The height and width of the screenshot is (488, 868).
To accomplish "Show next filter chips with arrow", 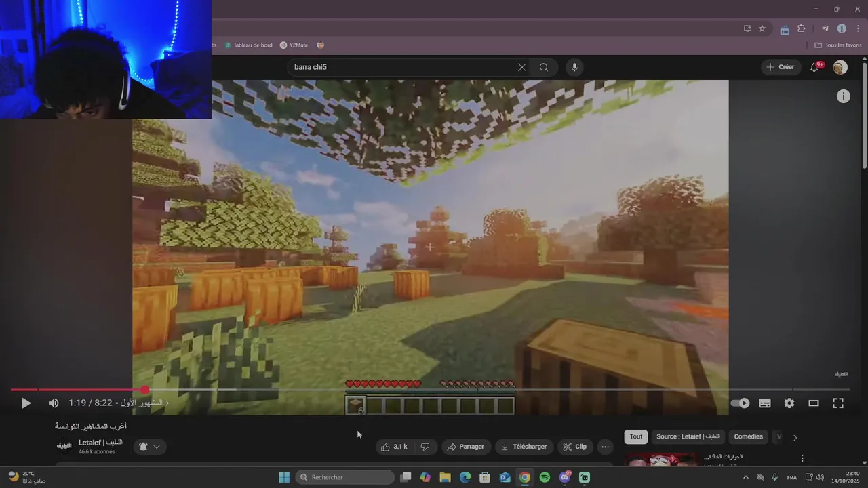I will (x=795, y=437).
